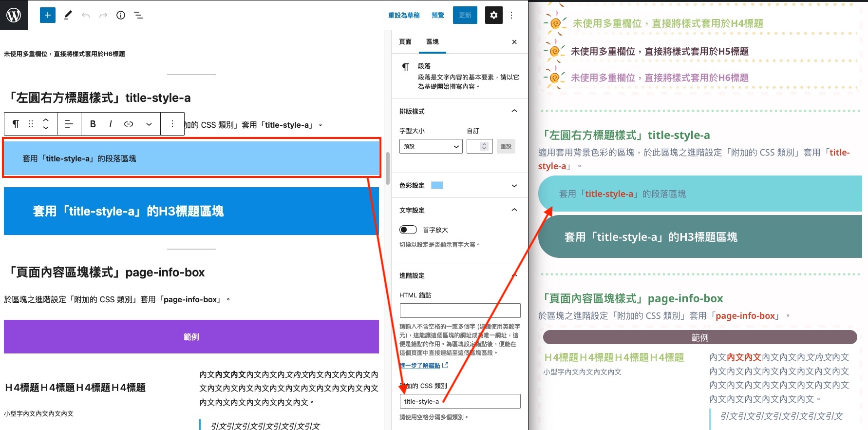Click 重設為草稿 link
This screenshot has width=868, height=430.
(x=404, y=15)
